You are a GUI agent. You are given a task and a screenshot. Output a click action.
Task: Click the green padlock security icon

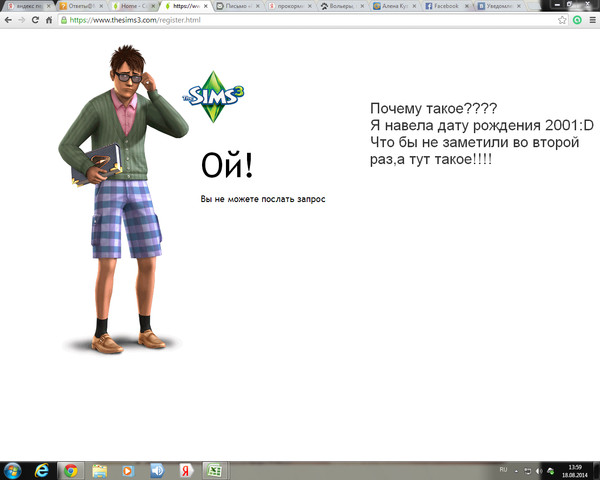[64, 20]
